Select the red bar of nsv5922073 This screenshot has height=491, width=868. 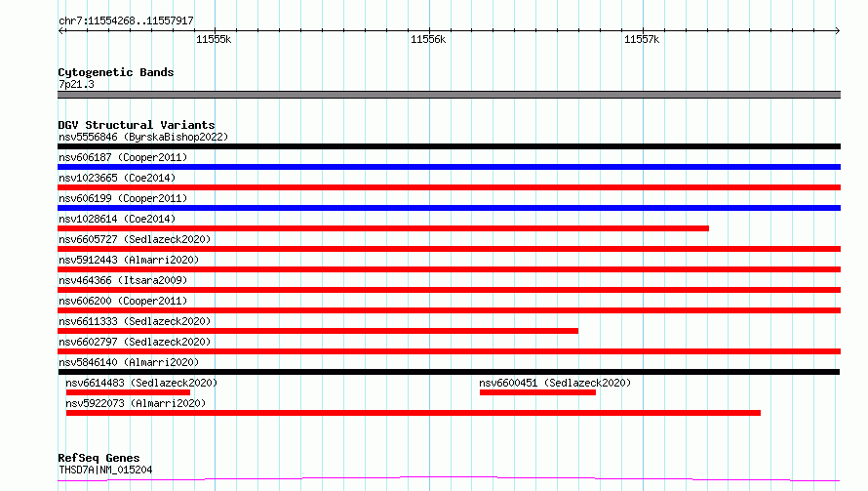pos(413,413)
